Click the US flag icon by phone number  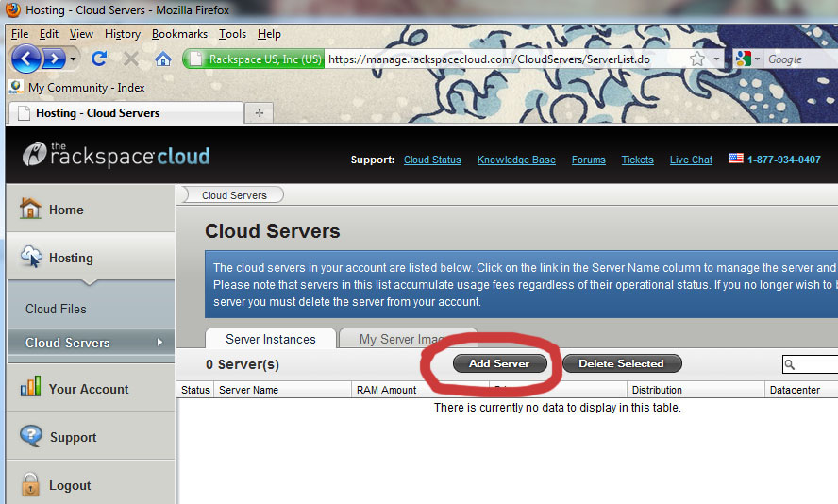(735, 160)
